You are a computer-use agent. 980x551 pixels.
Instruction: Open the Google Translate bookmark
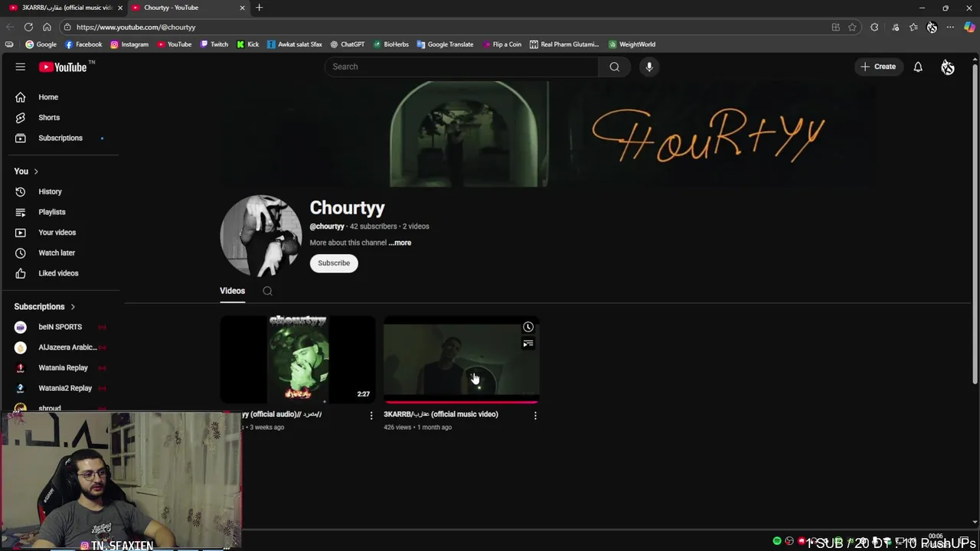[446, 44]
